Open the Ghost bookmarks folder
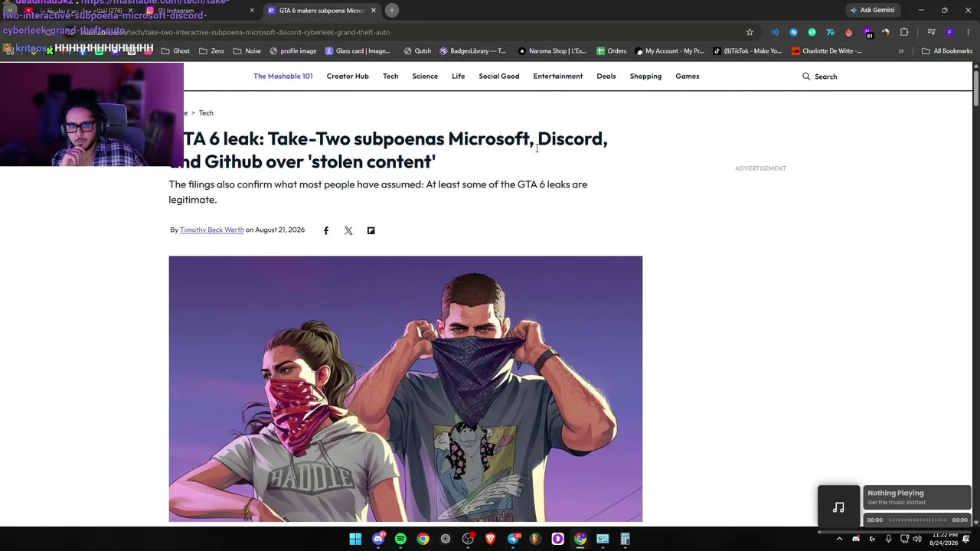Image resolution: width=980 pixels, height=551 pixels. [175, 51]
